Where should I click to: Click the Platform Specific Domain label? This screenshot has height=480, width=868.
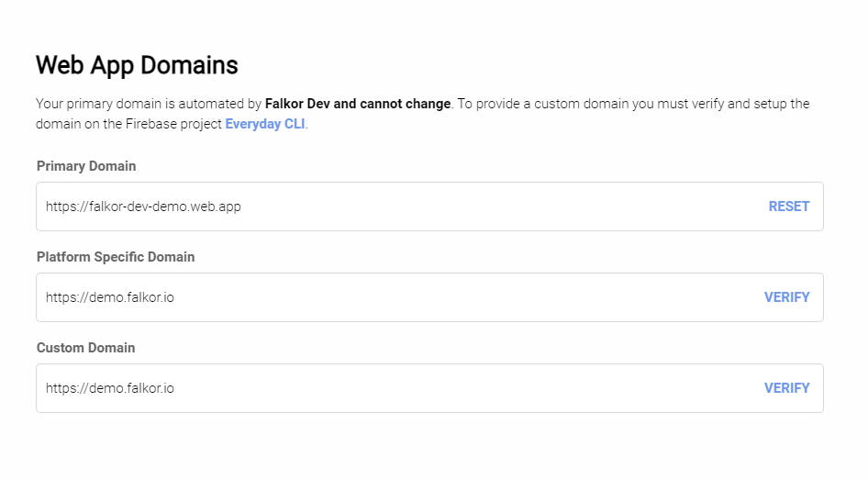pyautogui.click(x=116, y=257)
